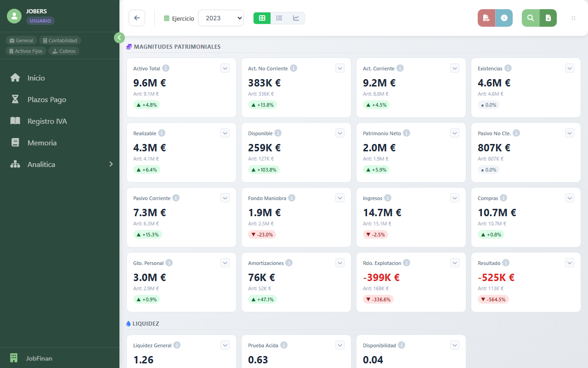The height and width of the screenshot is (368, 588).
Task: Collapse the sidebar with the green chevron
Action: click(x=119, y=38)
